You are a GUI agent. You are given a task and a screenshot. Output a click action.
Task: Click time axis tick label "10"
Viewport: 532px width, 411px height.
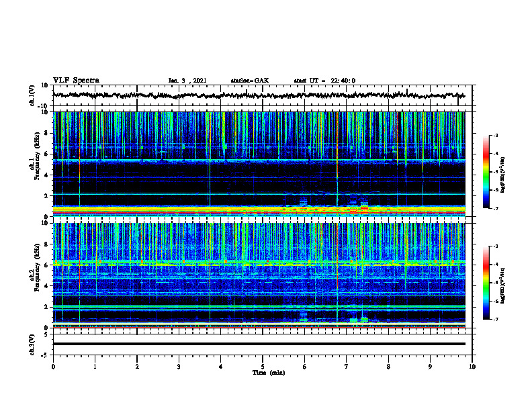click(x=472, y=367)
